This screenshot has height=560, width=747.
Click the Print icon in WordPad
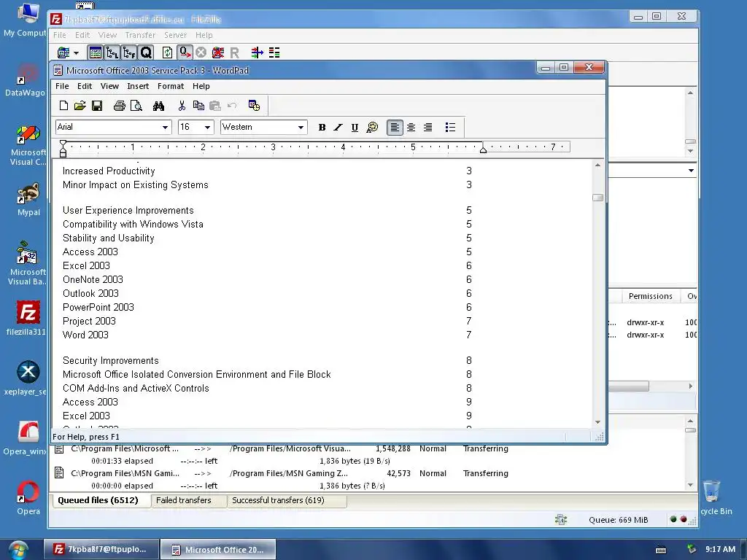[119, 106]
